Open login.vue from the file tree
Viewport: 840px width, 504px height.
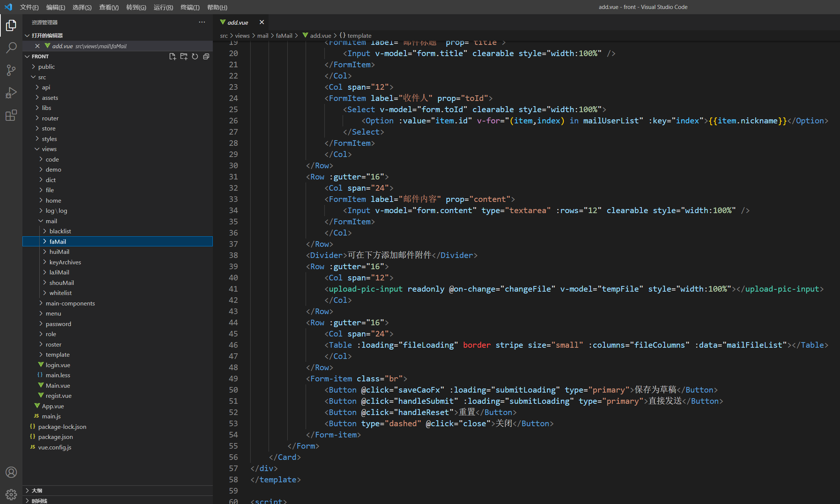pyautogui.click(x=58, y=365)
